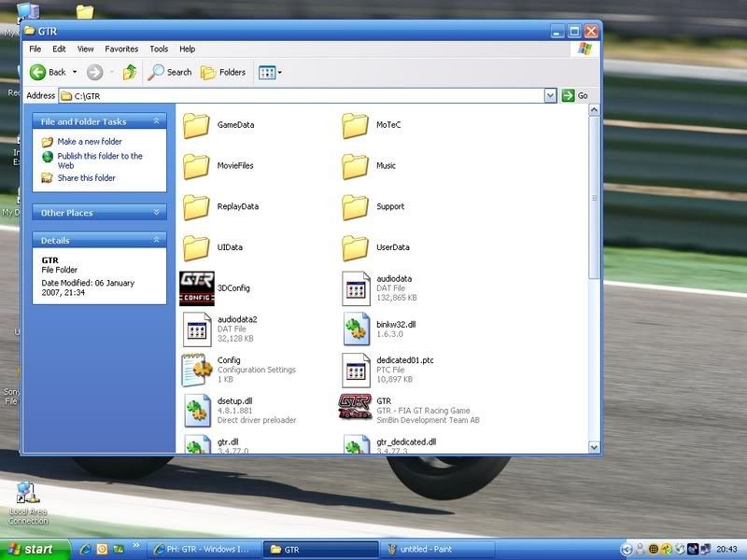Collapse the Details panel
The width and height of the screenshot is (747, 560).
158,240
